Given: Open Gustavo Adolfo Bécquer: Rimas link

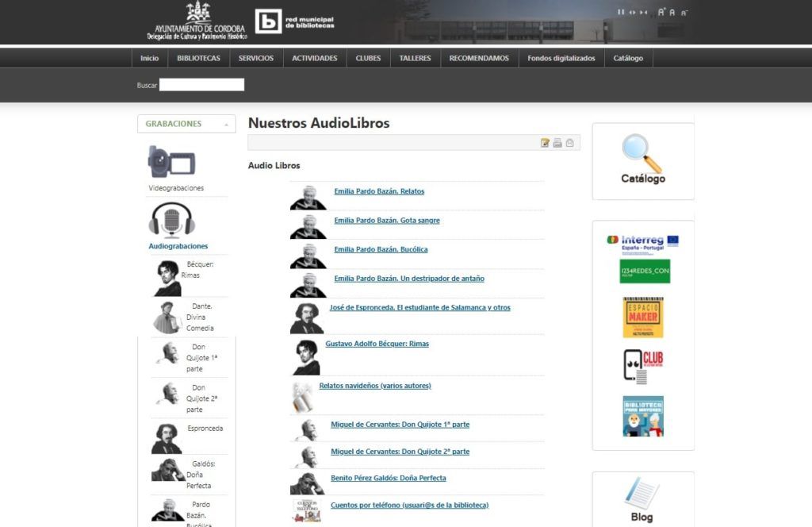Looking at the screenshot, I should (x=377, y=344).
